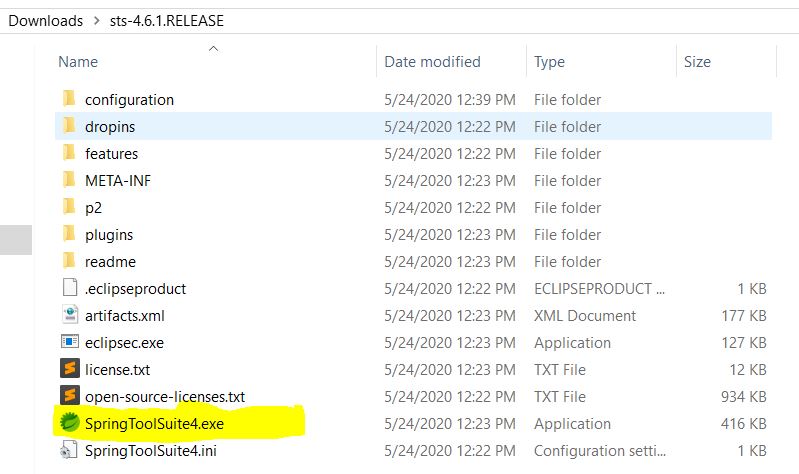The height and width of the screenshot is (474, 799).
Task: Go to Downloads in breadcrumb path
Action: 46,21
